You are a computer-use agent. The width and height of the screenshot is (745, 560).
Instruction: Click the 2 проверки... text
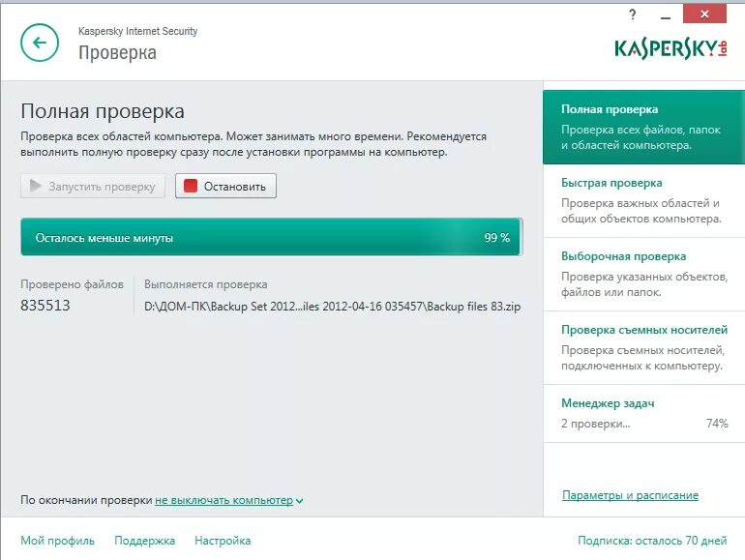click(595, 424)
